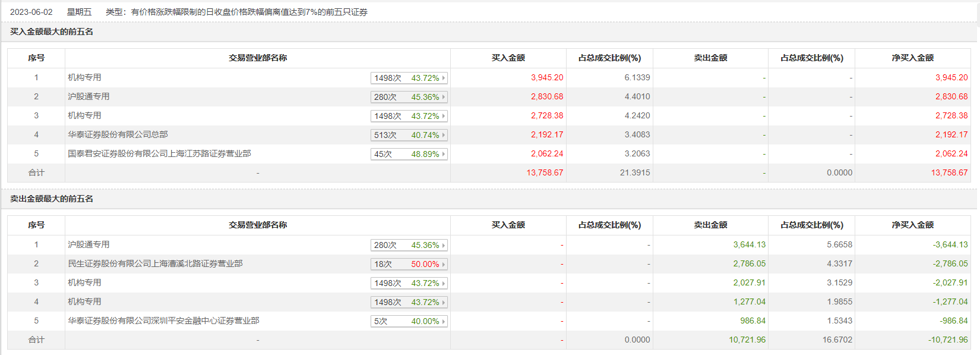Screen dimensions: 980x355
Task: Select 交易营业部名称 header in buy table
Action: [x=258, y=58]
